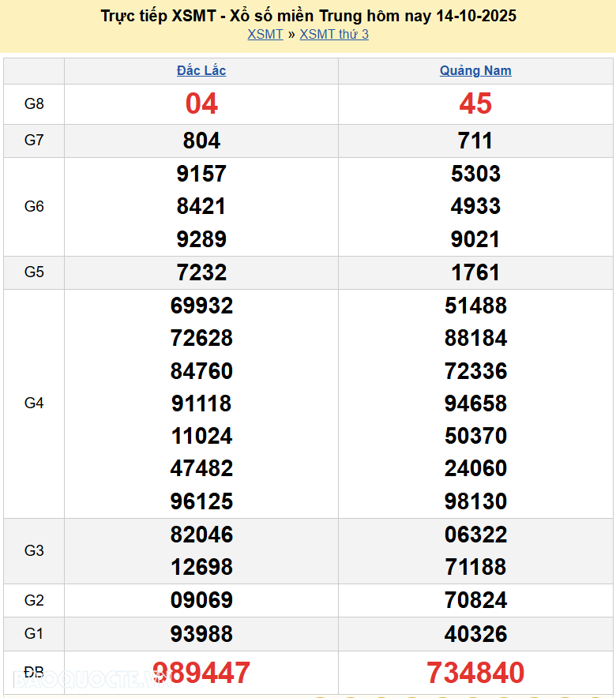
Task: Select Quảng Nam G7 number 711
Action: [475, 141]
